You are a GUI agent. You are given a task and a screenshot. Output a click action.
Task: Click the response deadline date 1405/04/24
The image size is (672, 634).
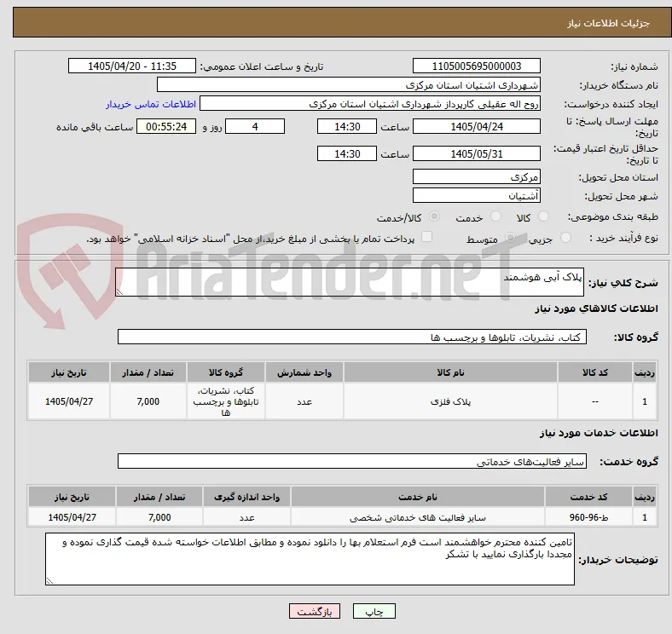[x=476, y=126]
